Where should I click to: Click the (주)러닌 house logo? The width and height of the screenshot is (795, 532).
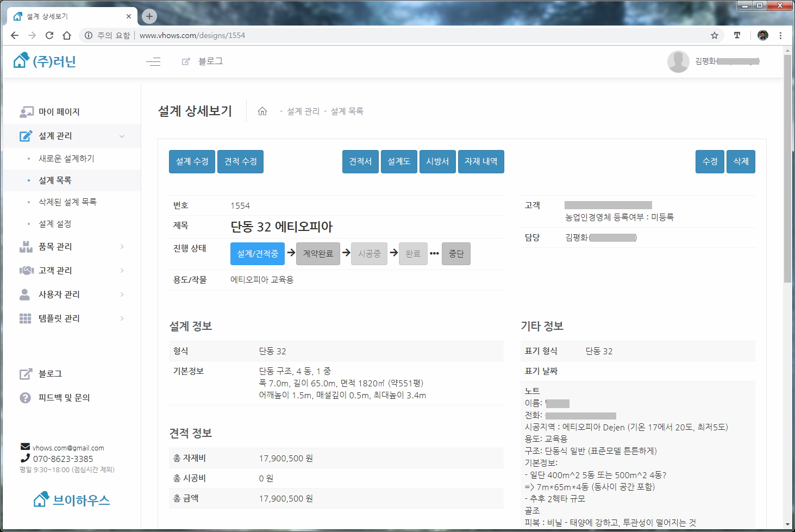45,61
